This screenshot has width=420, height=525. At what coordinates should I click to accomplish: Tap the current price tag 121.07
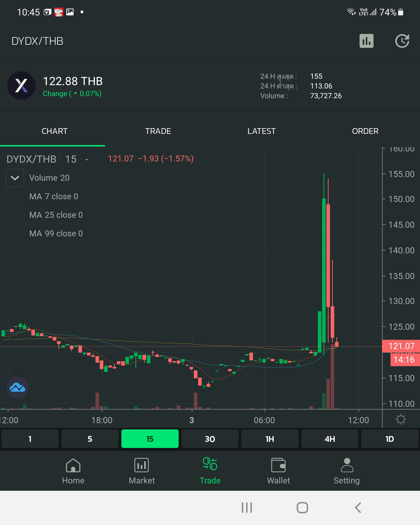pos(401,346)
